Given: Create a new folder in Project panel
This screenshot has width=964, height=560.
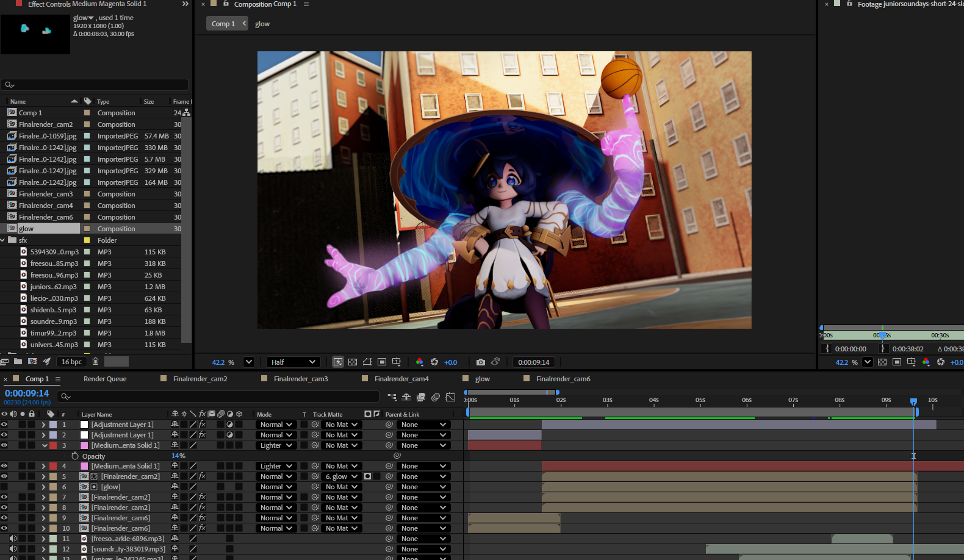Looking at the screenshot, I should (x=18, y=362).
